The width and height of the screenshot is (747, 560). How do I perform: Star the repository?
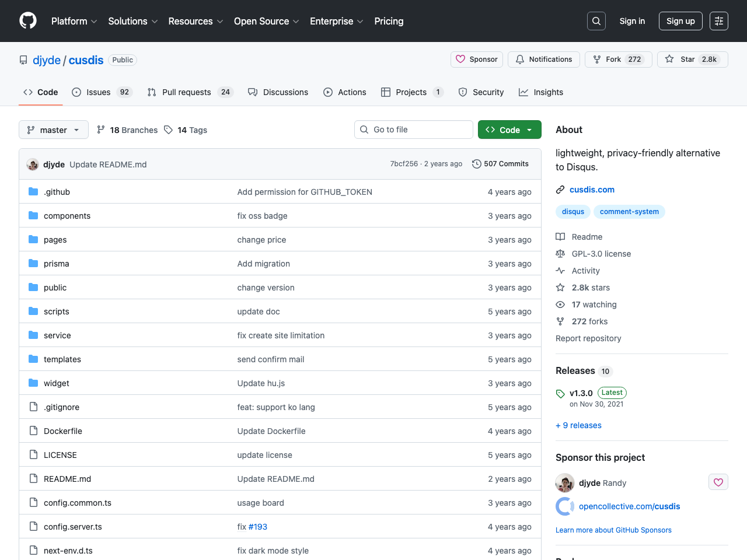(x=692, y=59)
